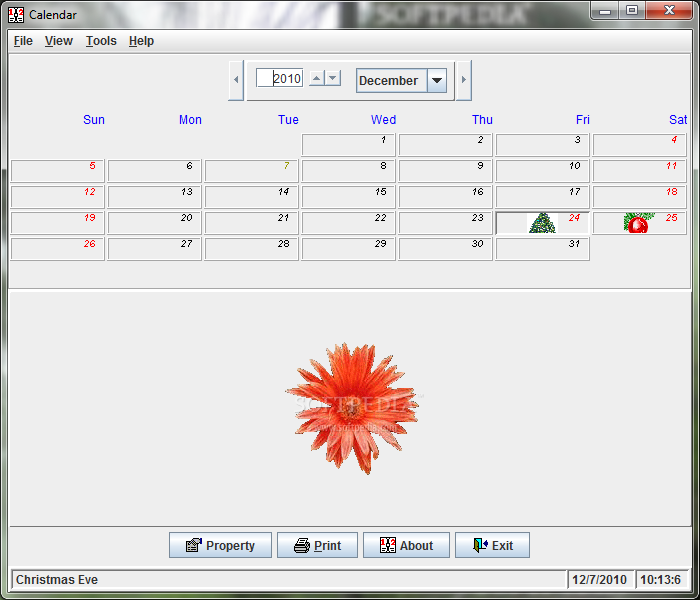The image size is (700, 600).
Task: Select day 17 in the calendar
Action: pyautogui.click(x=542, y=197)
